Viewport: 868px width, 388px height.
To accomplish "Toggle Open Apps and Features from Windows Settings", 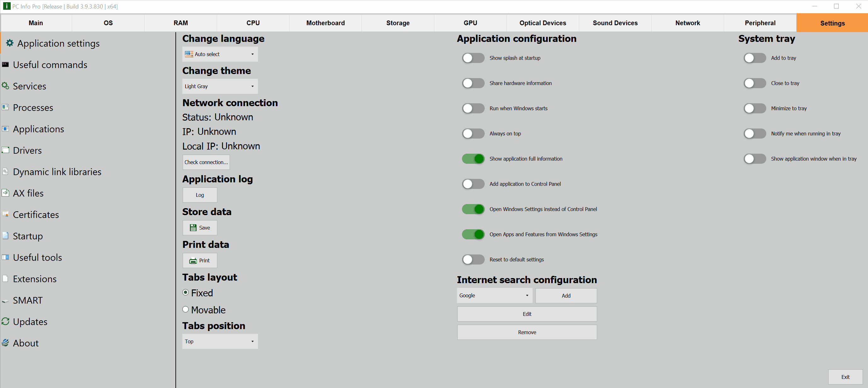I will click(x=473, y=234).
